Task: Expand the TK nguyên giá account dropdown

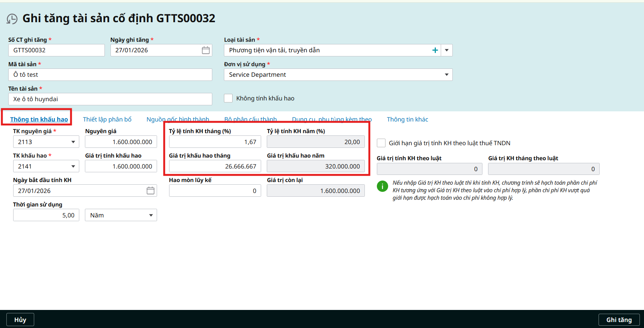Action: pyautogui.click(x=73, y=142)
